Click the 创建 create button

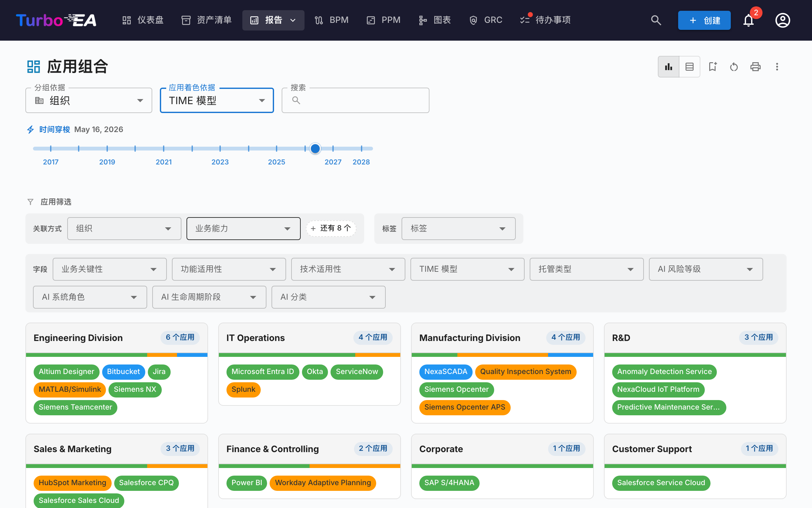704,20
